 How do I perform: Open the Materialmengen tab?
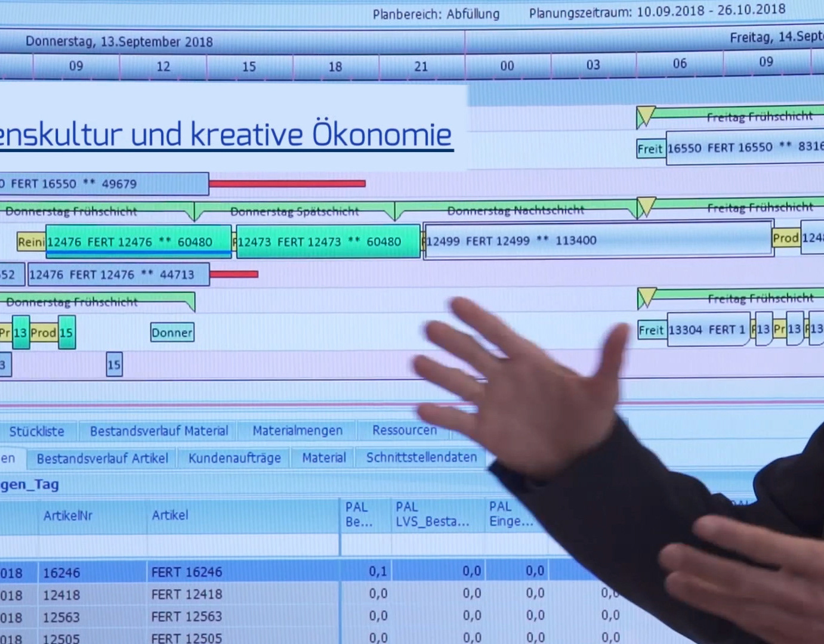click(x=297, y=430)
